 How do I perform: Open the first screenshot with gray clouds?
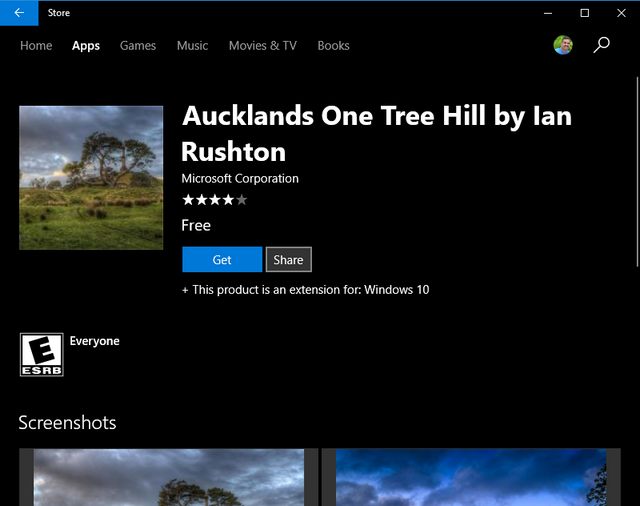click(x=169, y=477)
